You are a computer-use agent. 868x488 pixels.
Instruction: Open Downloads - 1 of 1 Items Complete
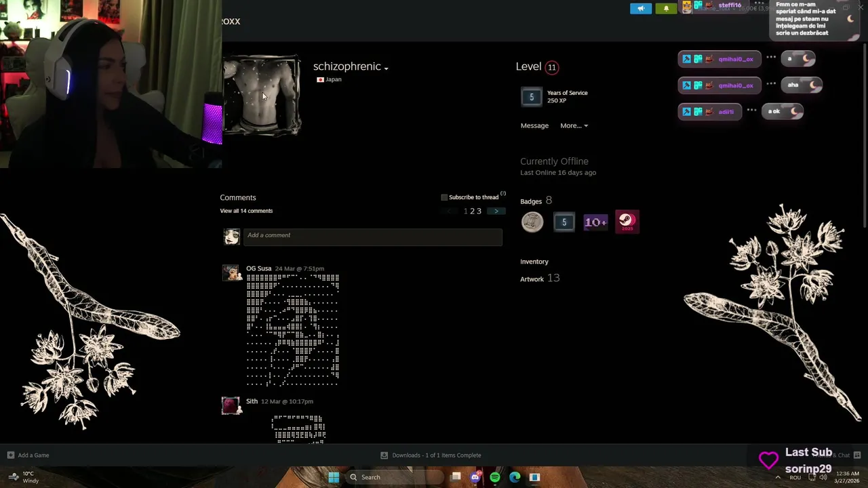(x=437, y=455)
